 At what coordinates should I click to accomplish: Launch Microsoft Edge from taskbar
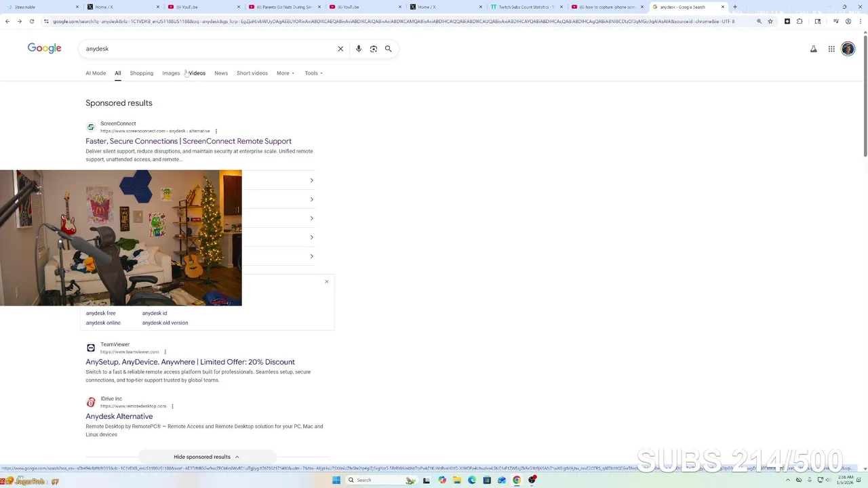pyautogui.click(x=472, y=480)
